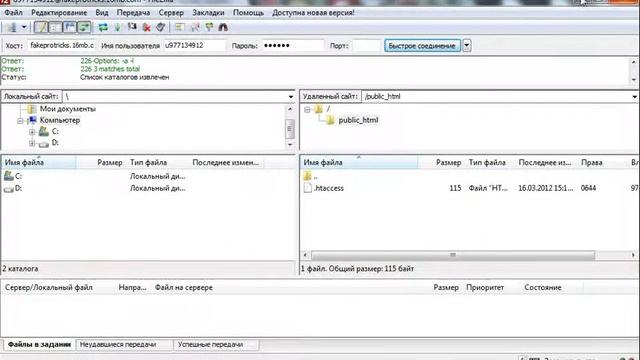Image resolution: width=640 pixels, height=360 pixels.
Task: Select Мои документы in local tree
Action: (x=67, y=109)
